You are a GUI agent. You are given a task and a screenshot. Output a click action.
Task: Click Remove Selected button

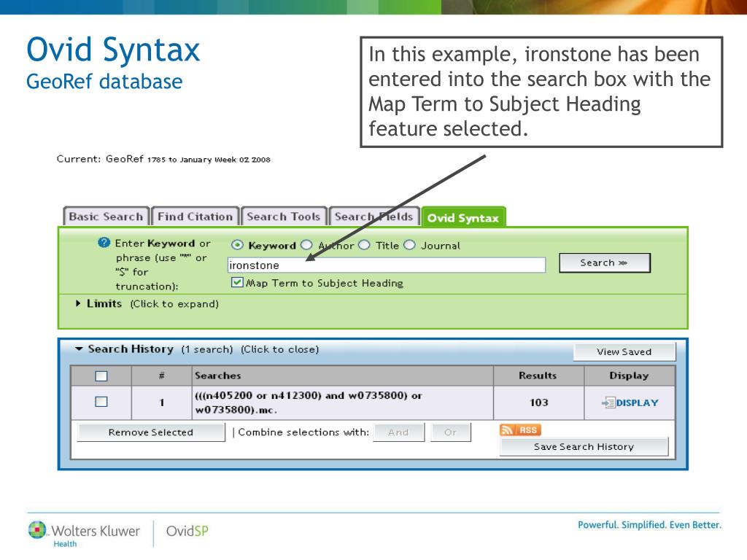point(150,432)
